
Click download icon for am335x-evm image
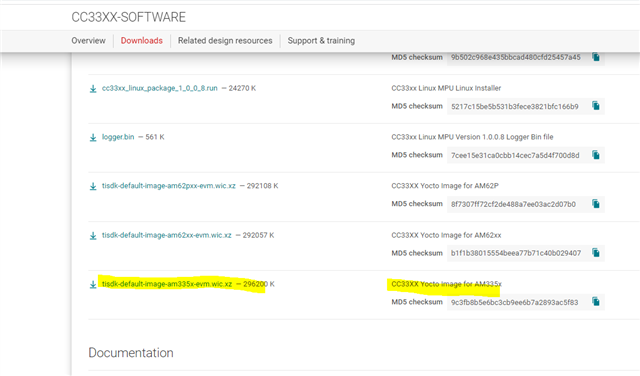[x=93, y=284]
